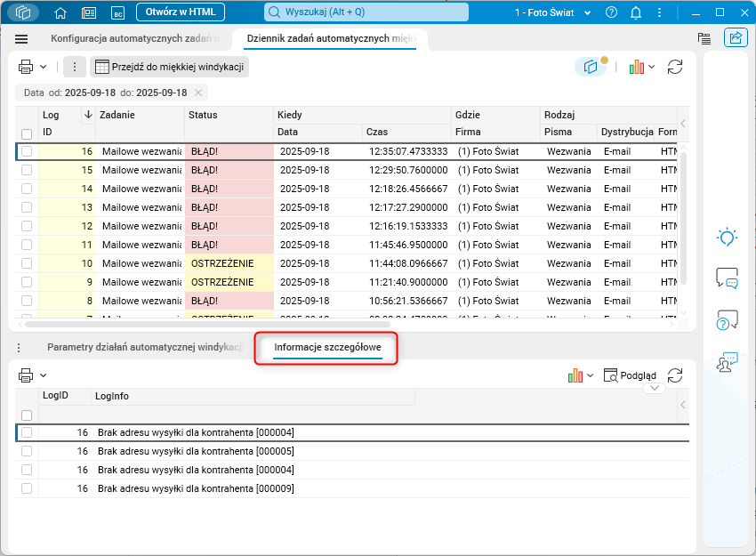
Task: Tick the checkbox for log row 16
Action: click(27, 152)
